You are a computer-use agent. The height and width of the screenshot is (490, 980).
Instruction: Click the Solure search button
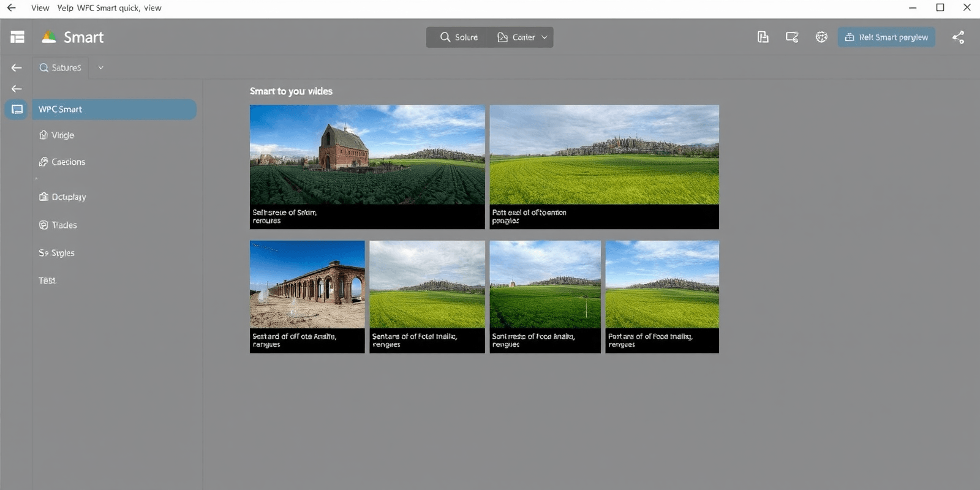point(459,37)
